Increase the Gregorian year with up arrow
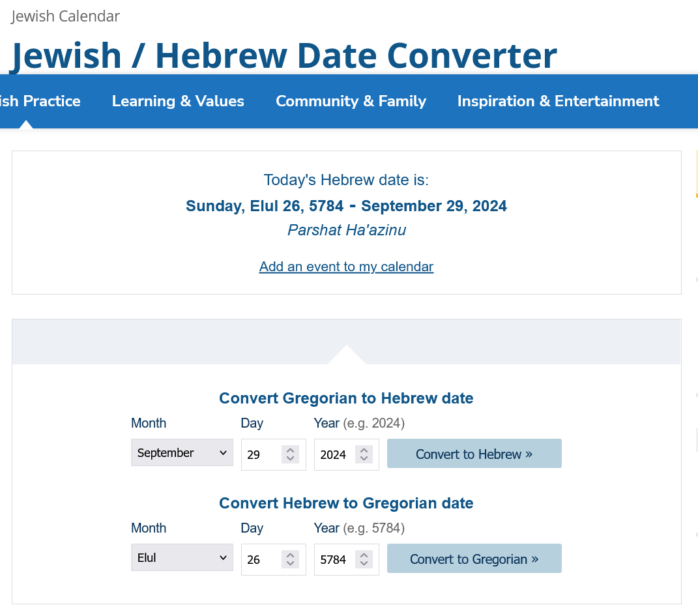The image size is (698, 616). click(364, 450)
